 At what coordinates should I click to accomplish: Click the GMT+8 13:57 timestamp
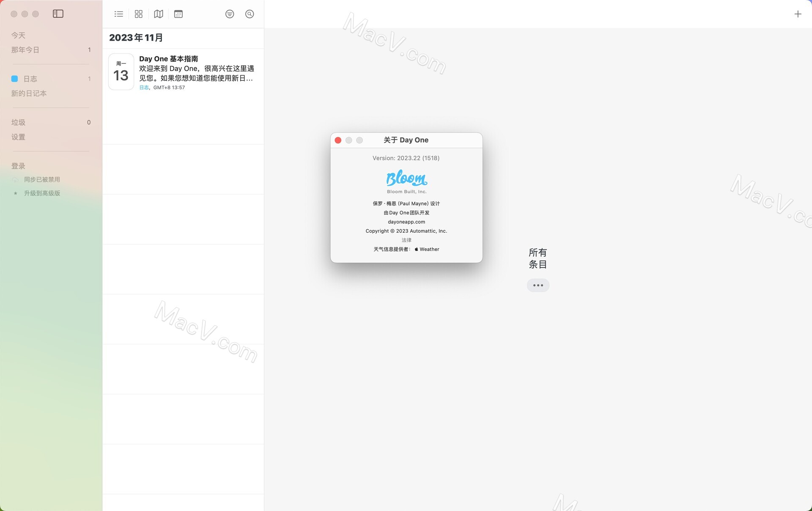tap(169, 88)
